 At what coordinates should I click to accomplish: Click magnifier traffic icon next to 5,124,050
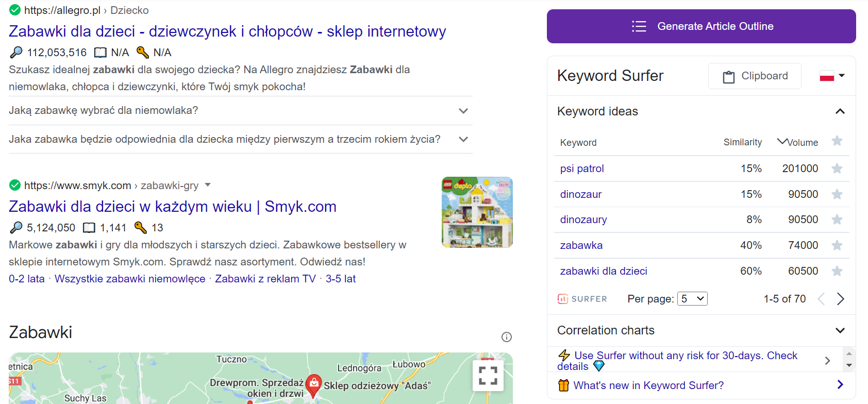pyautogui.click(x=16, y=227)
